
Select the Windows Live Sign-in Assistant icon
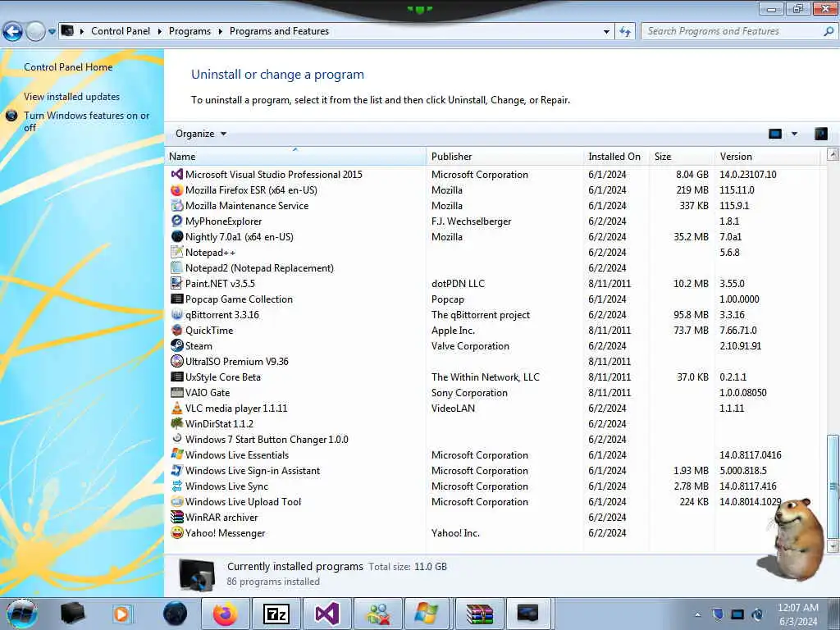tap(177, 470)
